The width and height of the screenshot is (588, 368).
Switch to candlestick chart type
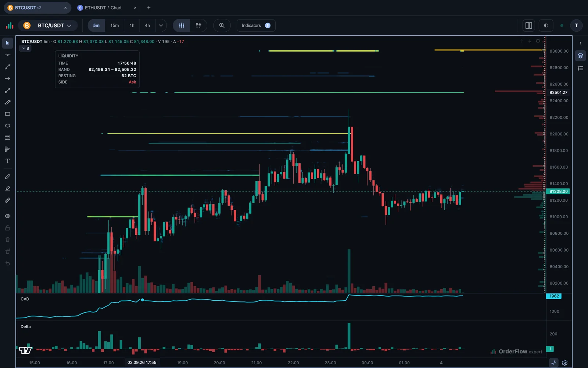(182, 25)
